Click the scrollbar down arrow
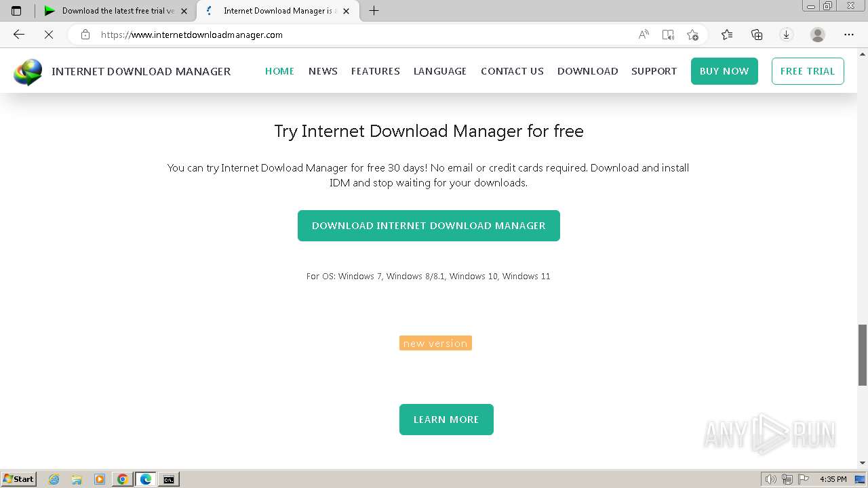 point(863,464)
